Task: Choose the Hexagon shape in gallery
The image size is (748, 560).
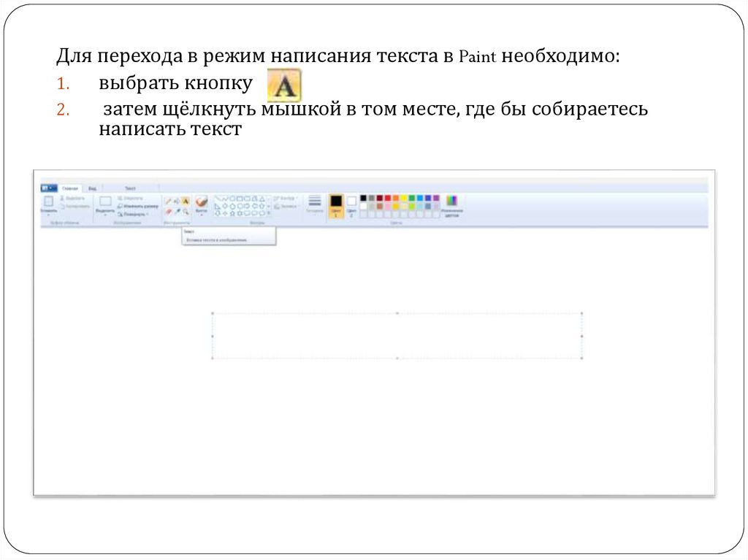Action: [240, 206]
